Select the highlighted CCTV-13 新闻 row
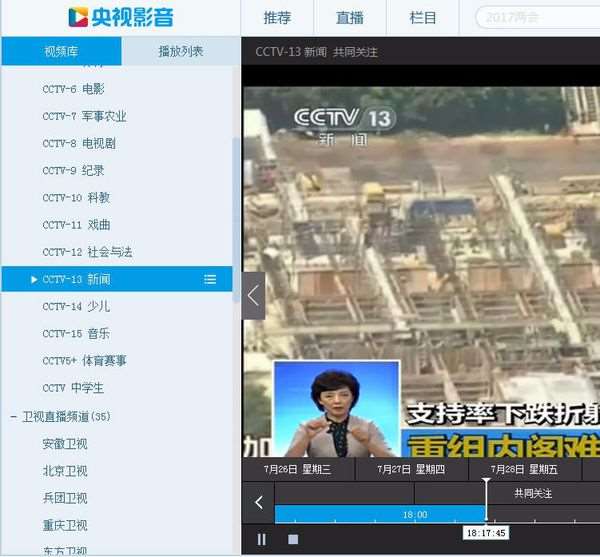This screenshot has width=600, height=557. coord(117,279)
